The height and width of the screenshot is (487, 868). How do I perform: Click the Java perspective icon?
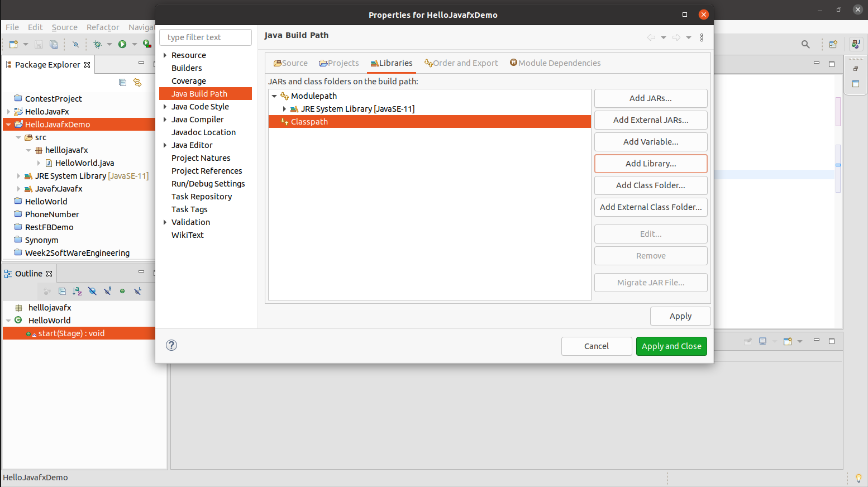pos(856,44)
